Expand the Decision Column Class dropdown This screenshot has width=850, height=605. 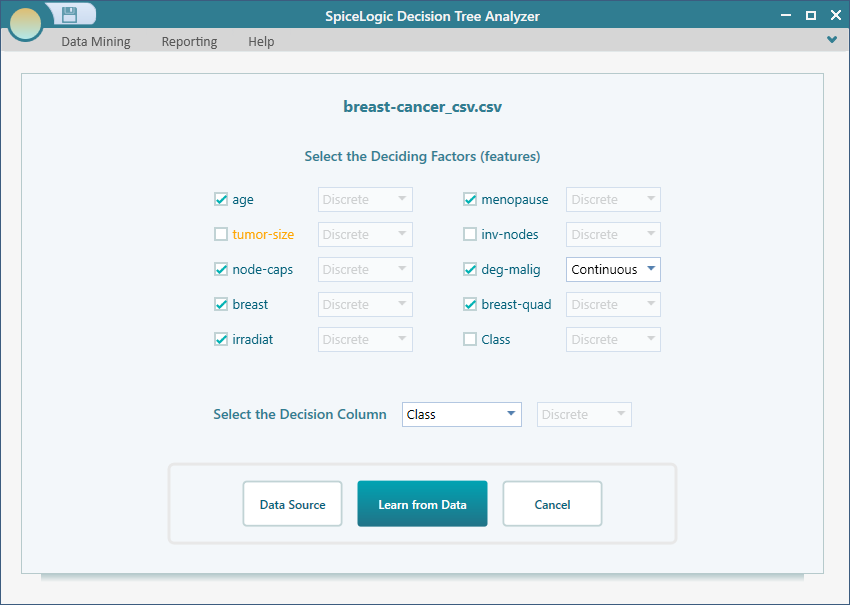(461, 414)
